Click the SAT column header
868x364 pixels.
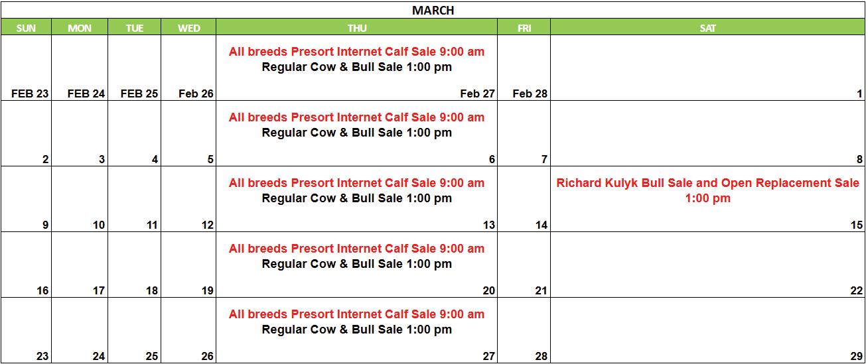(707, 28)
